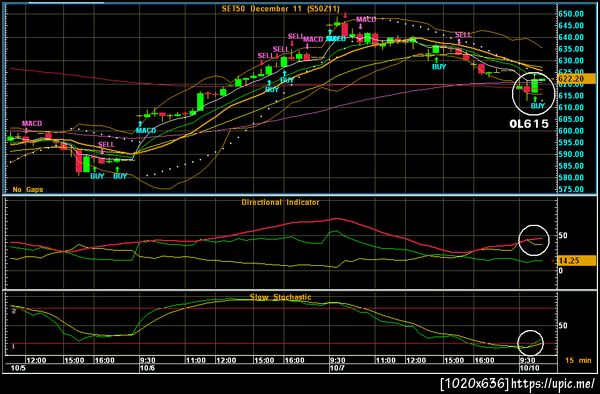Click the 585.00 price axis label
The image size is (600, 394).
point(571,166)
